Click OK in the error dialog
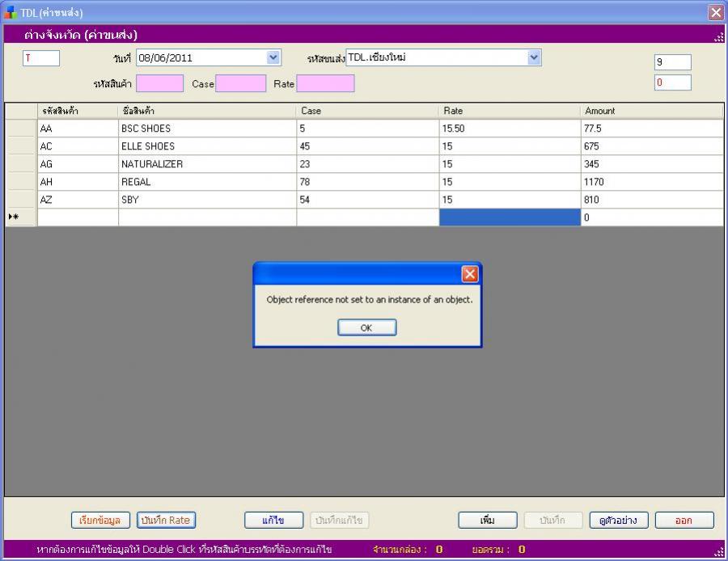This screenshot has height=561, width=728. pos(366,327)
